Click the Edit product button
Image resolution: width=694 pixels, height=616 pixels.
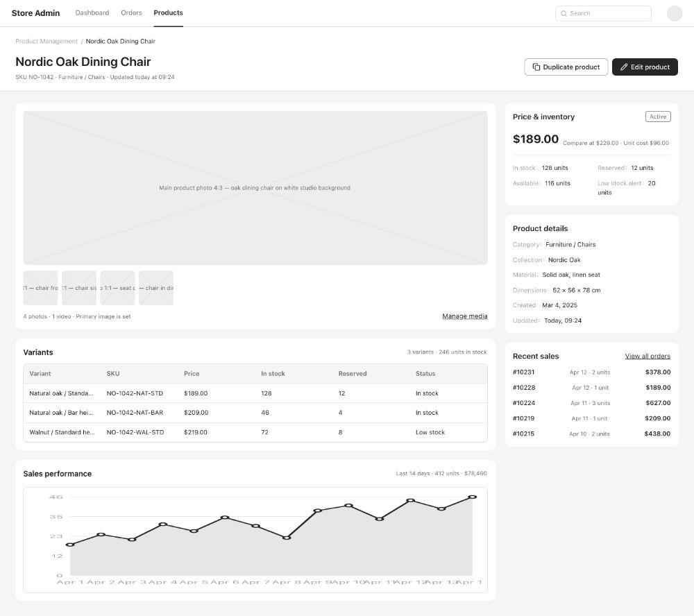coord(645,67)
